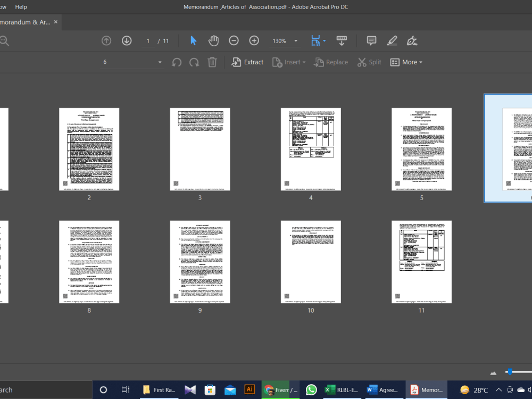Open Adobe Illustrator from taskbar

pos(250,389)
